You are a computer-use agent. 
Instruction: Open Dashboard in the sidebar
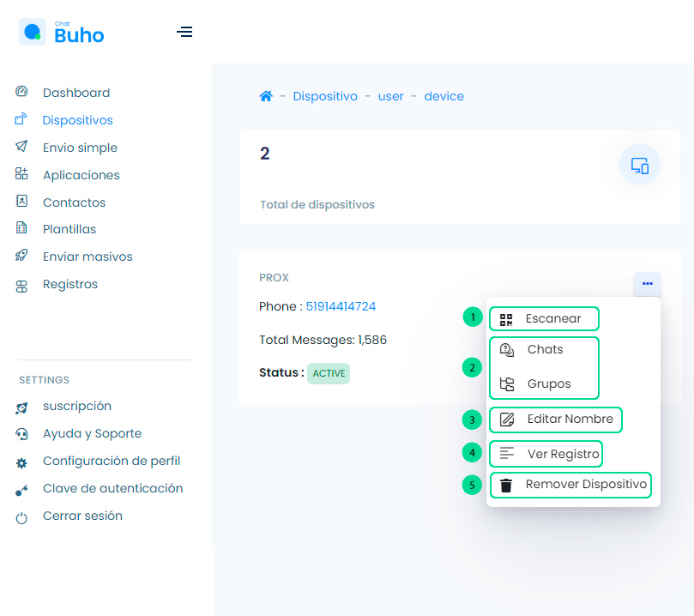[75, 93]
